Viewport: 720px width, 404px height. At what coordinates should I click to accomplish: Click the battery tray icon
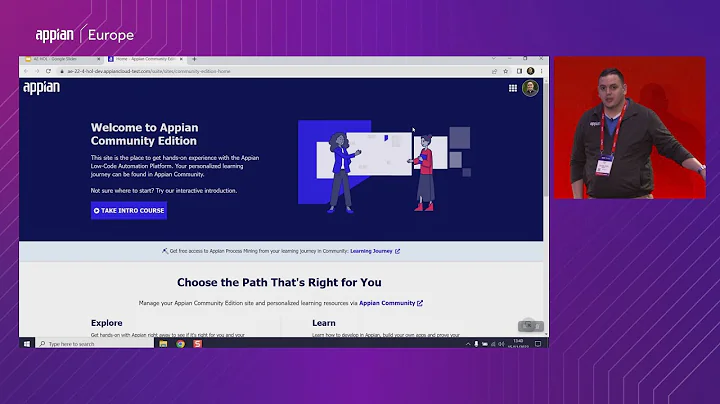tap(484, 344)
